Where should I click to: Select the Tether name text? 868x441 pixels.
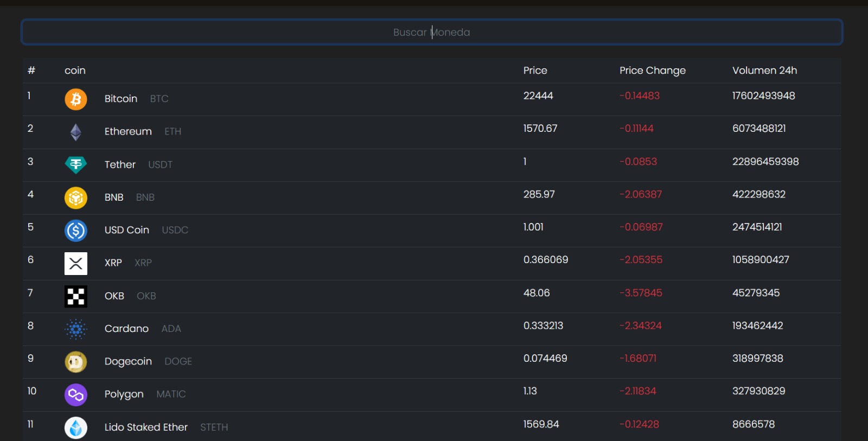[120, 164]
